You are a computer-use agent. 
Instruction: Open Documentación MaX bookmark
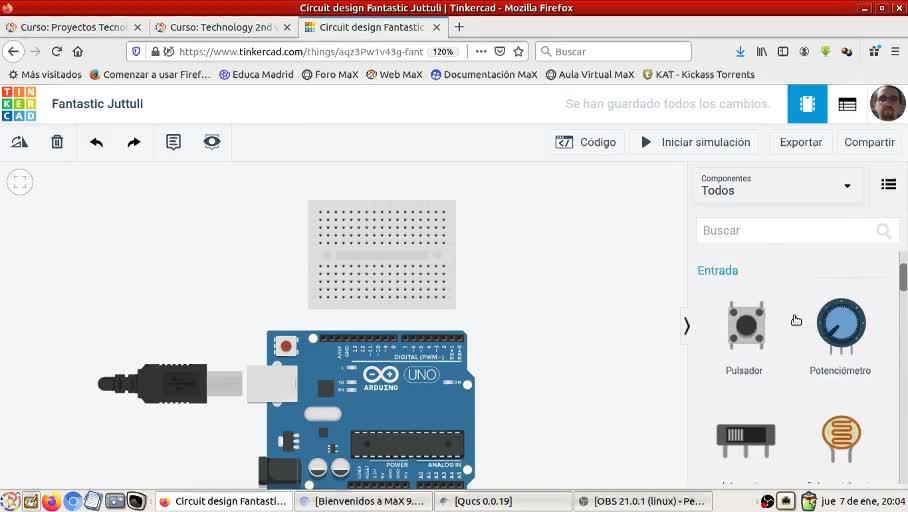484,74
